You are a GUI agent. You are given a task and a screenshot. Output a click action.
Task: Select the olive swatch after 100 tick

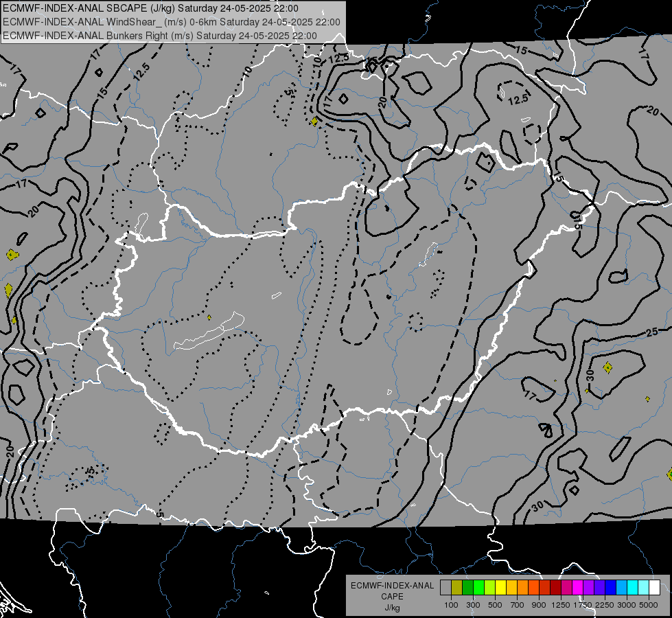[x=457, y=587]
